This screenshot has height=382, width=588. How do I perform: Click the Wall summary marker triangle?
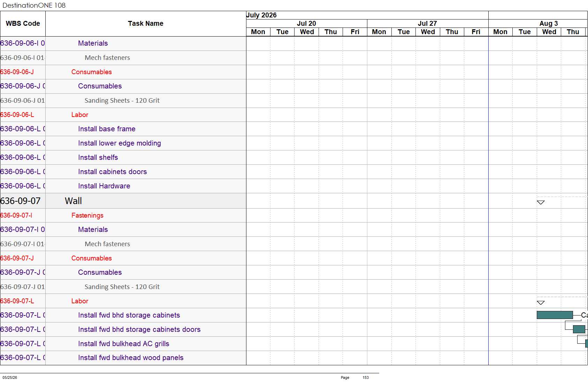pyautogui.click(x=541, y=202)
